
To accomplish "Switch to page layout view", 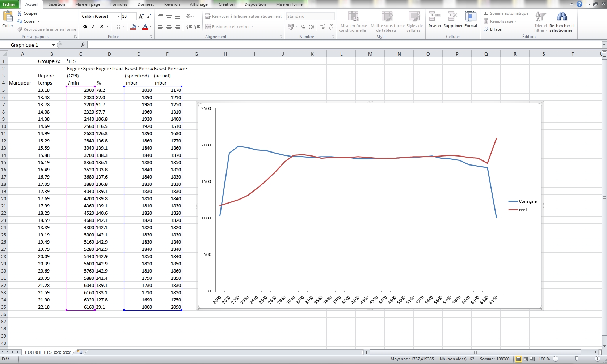I will pyautogui.click(x=525, y=359).
